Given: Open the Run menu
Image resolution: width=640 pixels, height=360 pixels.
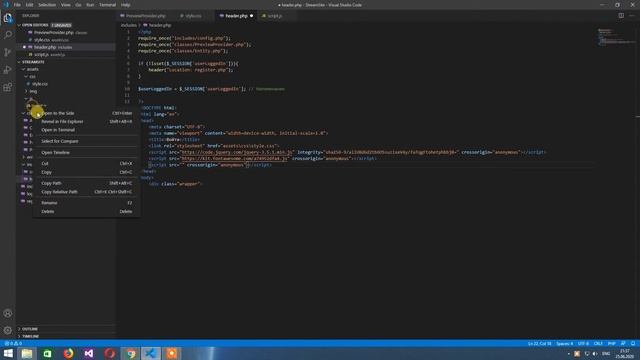Looking at the screenshot, I should pyautogui.click(x=90, y=5).
